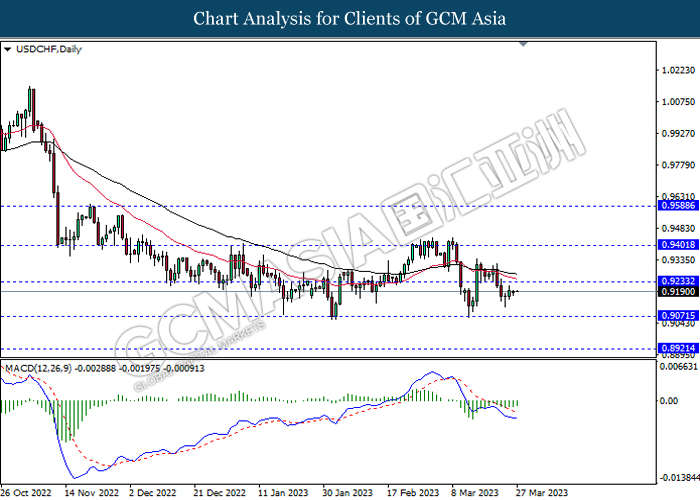This screenshot has width=700, height=500.
Task: Click the 11 Jan 2023 date label
Action: pyautogui.click(x=283, y=493)
